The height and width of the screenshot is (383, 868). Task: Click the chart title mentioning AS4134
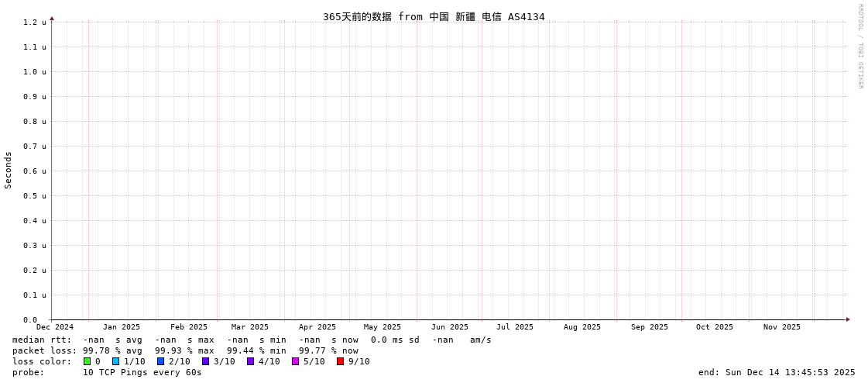tap(434, 16)
